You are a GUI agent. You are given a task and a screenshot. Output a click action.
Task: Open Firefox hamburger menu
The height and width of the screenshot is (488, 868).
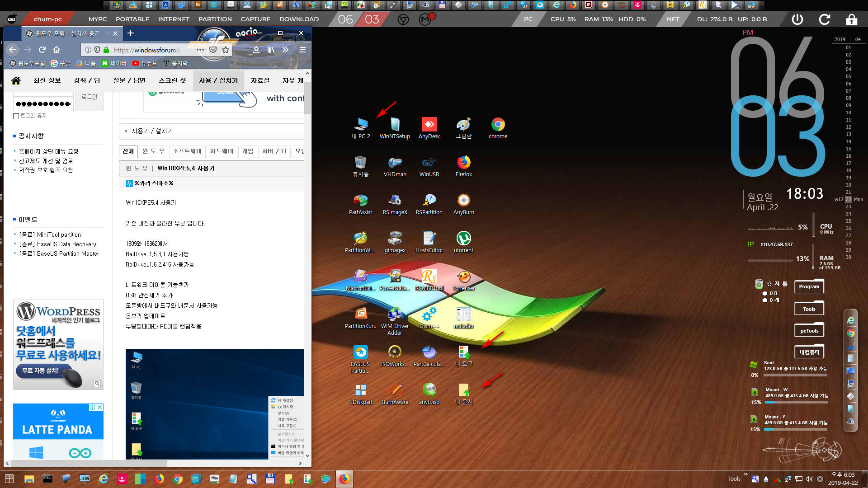click(x=303, y=50)
